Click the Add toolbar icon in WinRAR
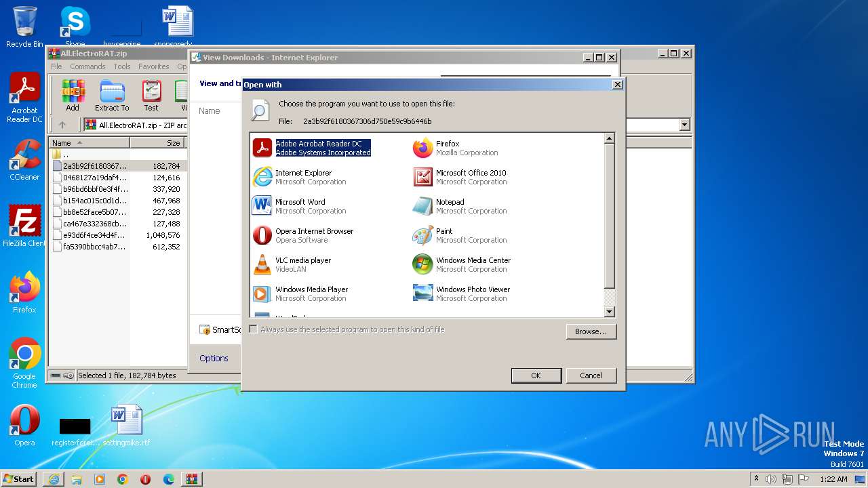The height and width of the screenshot is (488, 868). [x=73, y=96]
